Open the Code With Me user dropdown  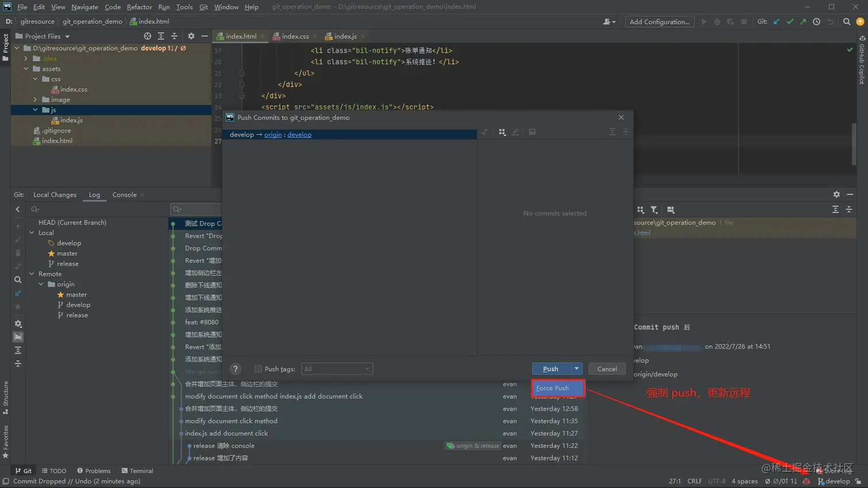609,22
